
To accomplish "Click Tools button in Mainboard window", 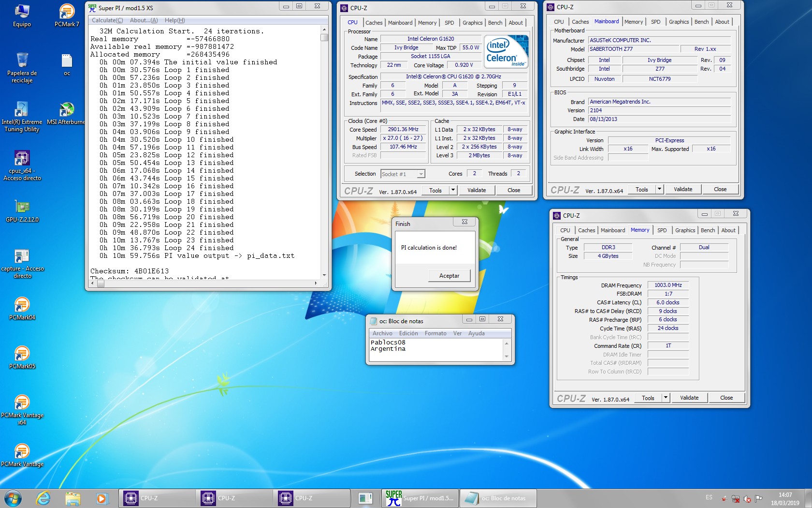I will 642,189.
